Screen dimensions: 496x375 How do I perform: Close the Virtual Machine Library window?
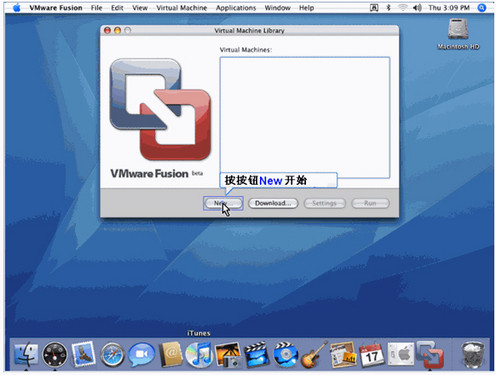107,30
